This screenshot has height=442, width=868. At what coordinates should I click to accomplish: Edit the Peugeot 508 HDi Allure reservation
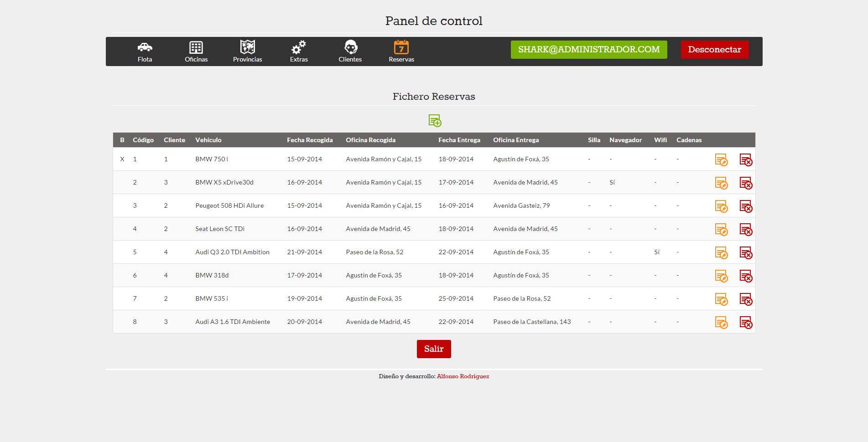(721, 206)
